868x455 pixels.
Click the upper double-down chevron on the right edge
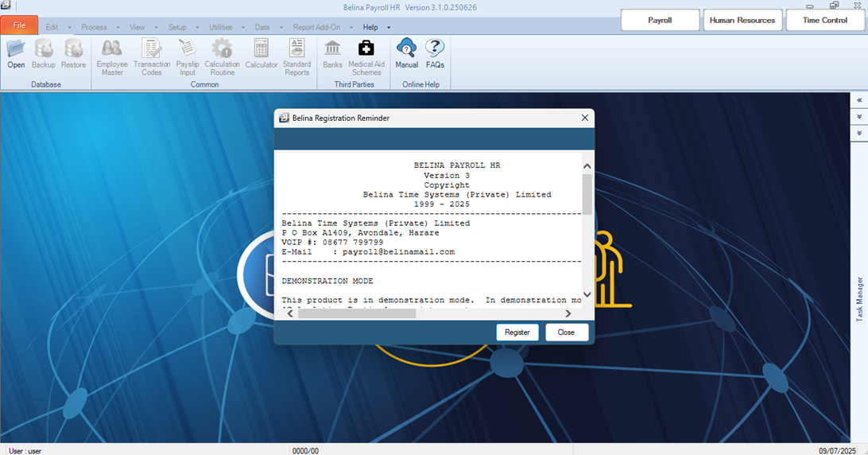coord(859,117)
